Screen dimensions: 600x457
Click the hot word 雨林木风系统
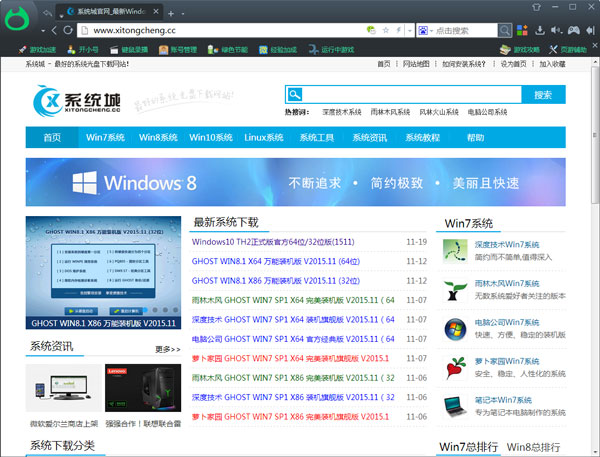[x=390, y=112]
